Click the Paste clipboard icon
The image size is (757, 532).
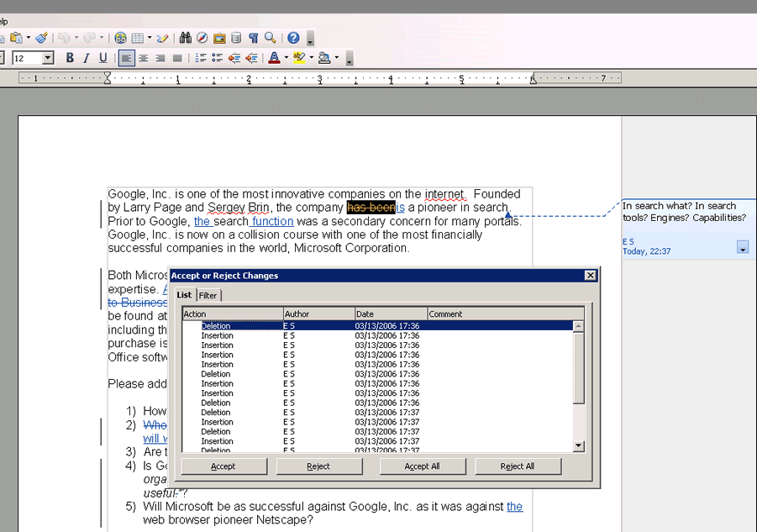coord(16,38)
